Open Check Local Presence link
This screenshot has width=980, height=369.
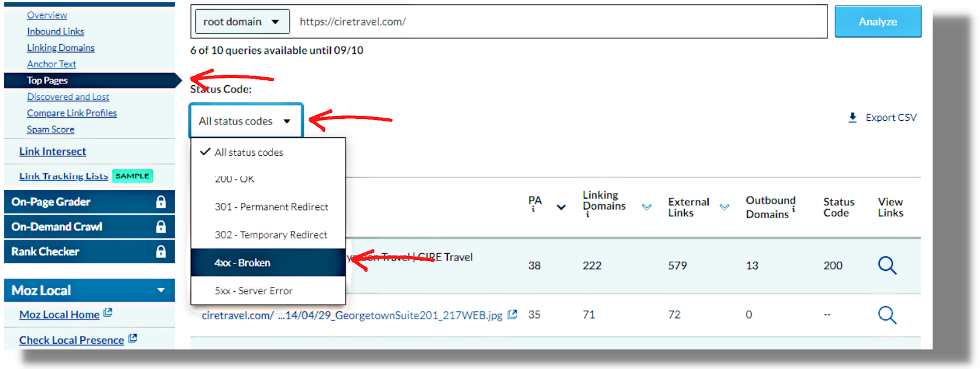tap(72, 340)
